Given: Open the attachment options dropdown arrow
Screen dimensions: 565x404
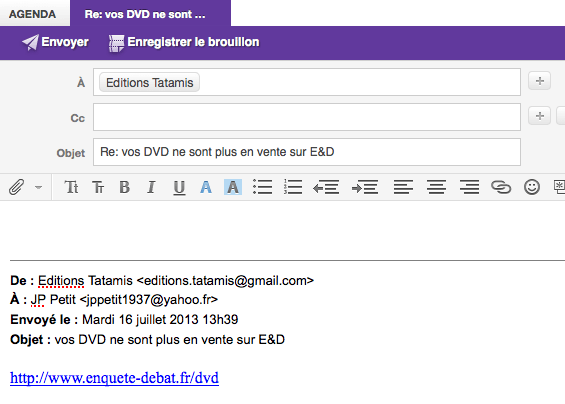Looking at the screenshot, I should [x=39, y=187].
